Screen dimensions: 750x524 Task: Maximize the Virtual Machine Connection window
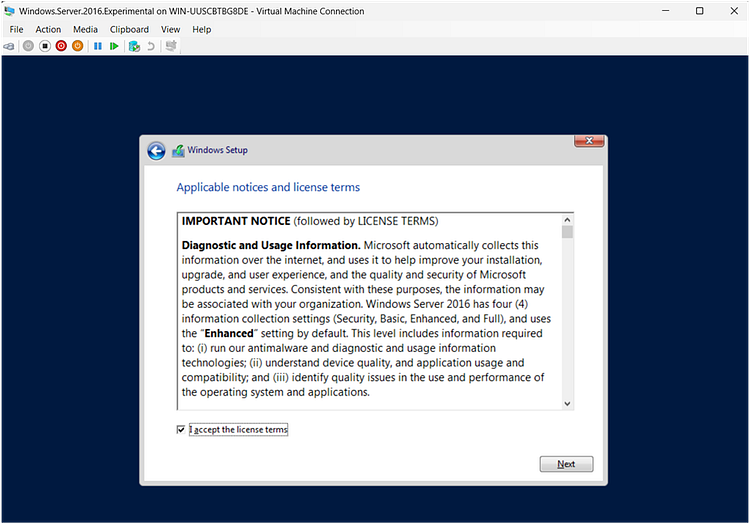click(699, 11)
